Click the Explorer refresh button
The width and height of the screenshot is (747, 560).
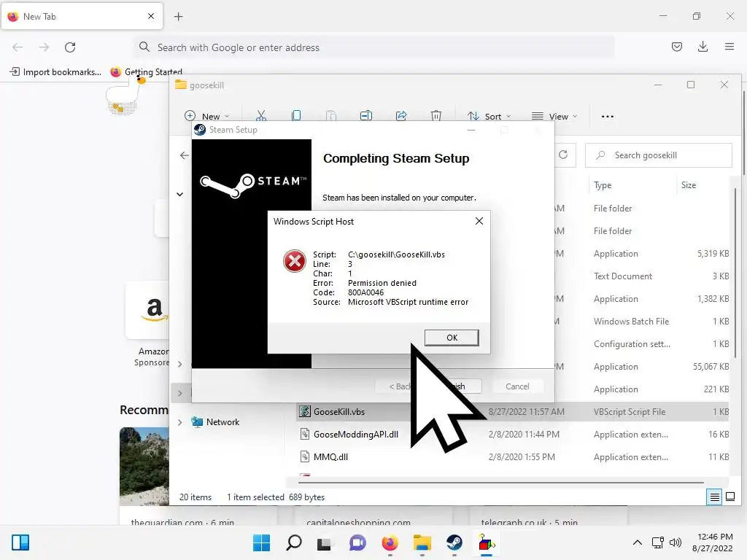click(563, 155)
